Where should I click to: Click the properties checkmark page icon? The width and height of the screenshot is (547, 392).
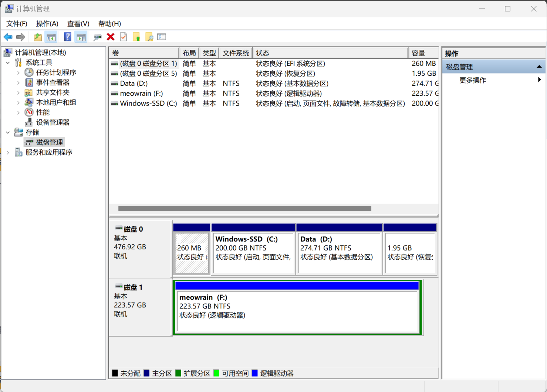tap(124, 37)
